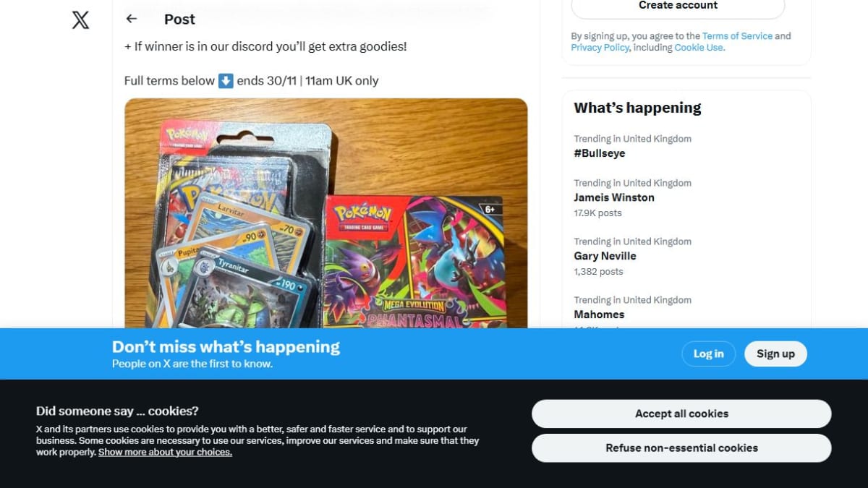The height and width of the screenshot is (488, 868).
Task: Click the What's happening heading
Action: pos(637,108)
